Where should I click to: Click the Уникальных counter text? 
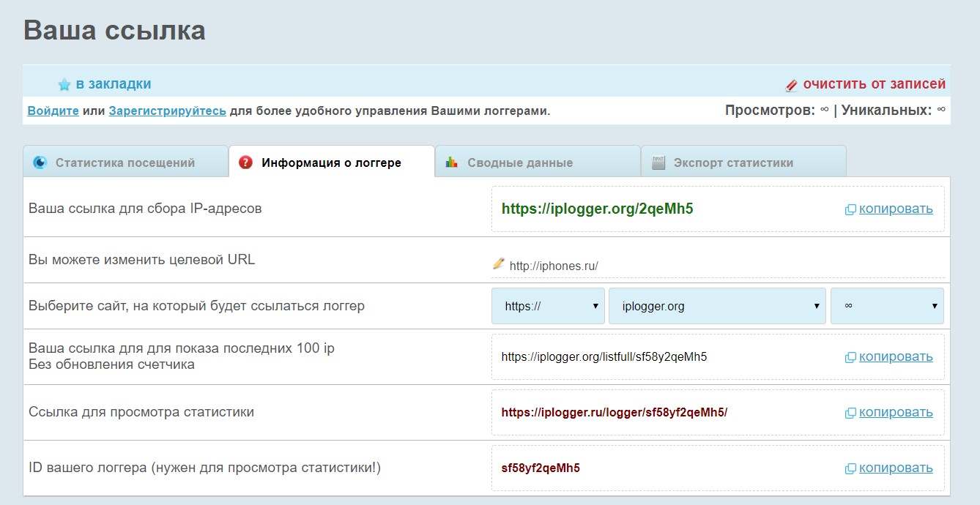point(894,111)
